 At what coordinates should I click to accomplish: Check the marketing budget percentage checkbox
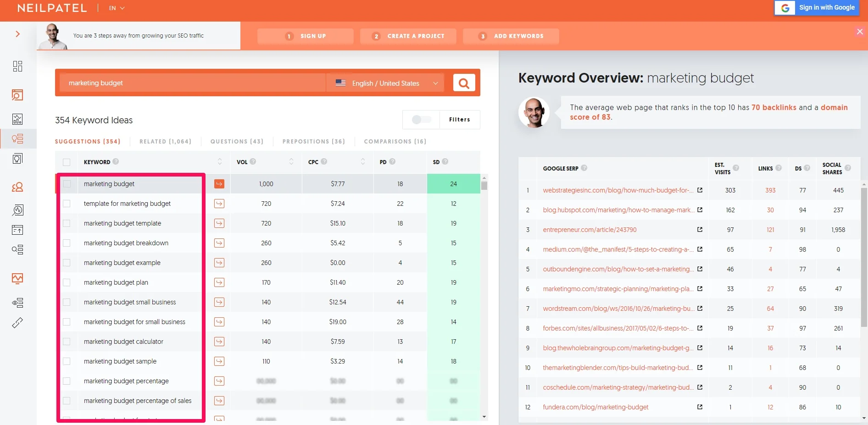(67, 381)
